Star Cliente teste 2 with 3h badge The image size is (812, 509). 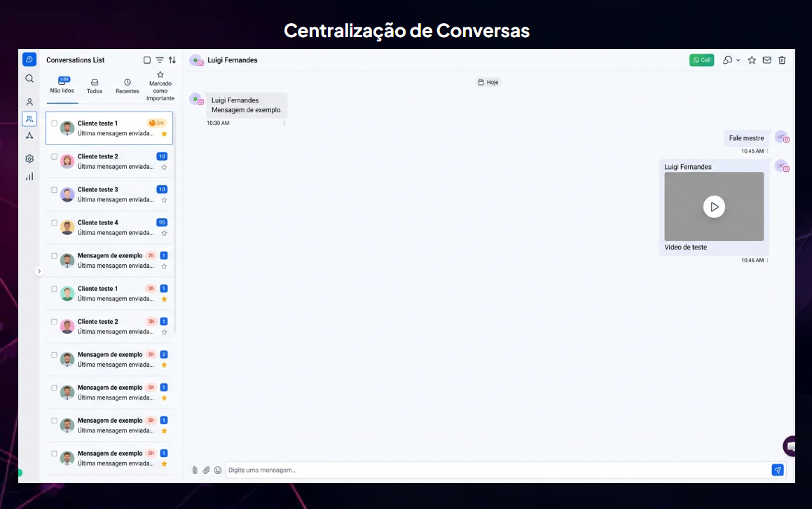(164, 332)
